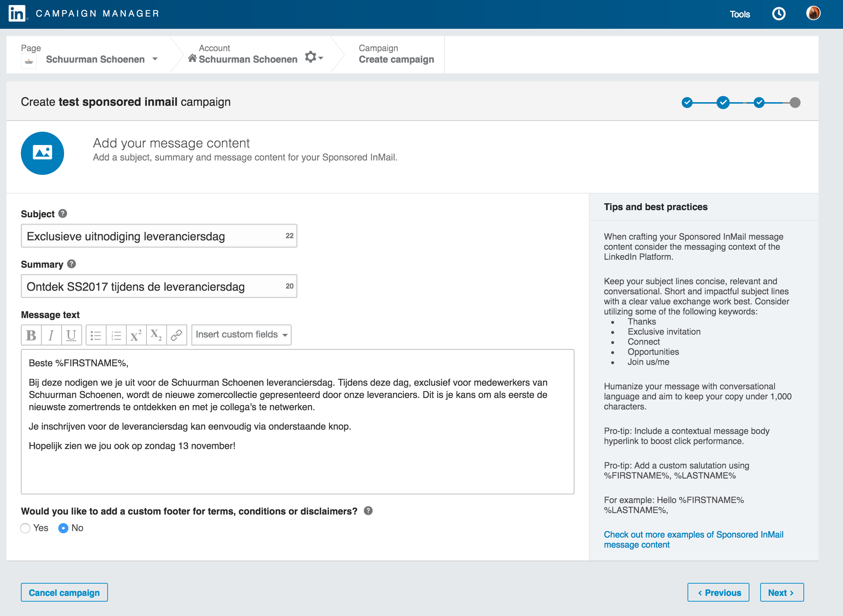Screen dimensions: 843x616
Task: Open the Tools menu
Action: click(x=739, y=14)
